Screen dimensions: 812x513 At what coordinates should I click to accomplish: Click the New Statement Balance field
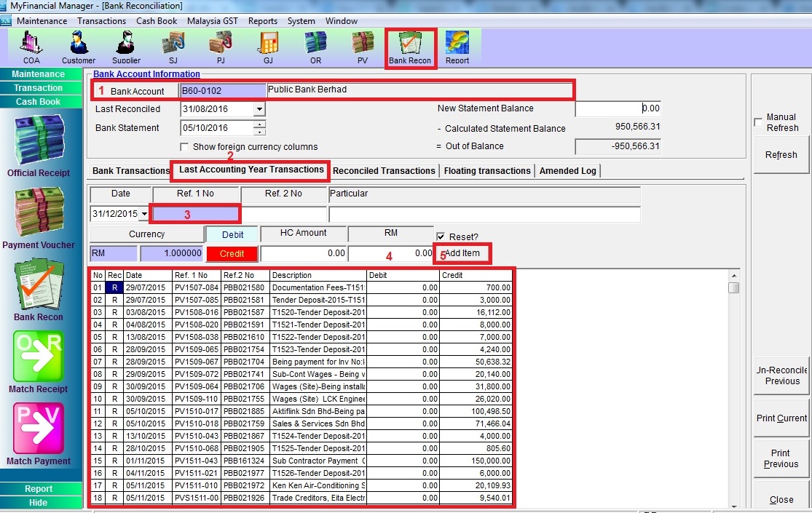click(x=618, y=108)
